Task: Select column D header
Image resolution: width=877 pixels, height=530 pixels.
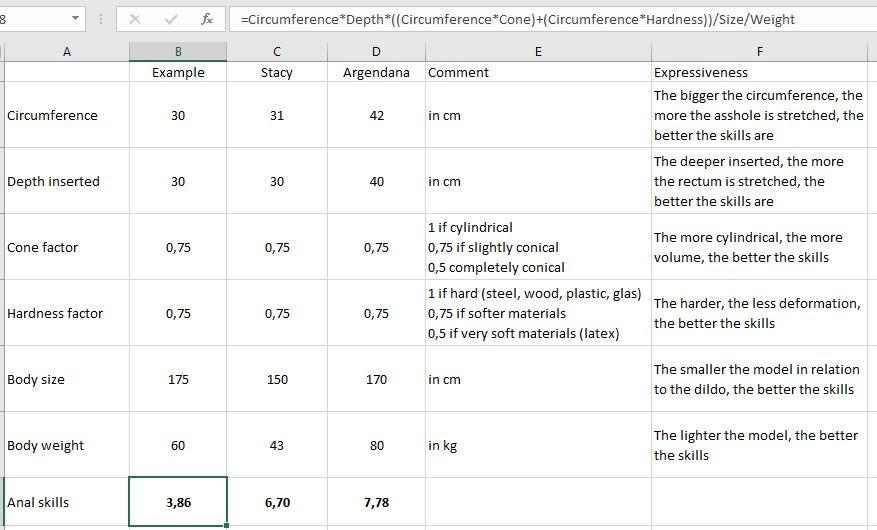Action: 376,52
